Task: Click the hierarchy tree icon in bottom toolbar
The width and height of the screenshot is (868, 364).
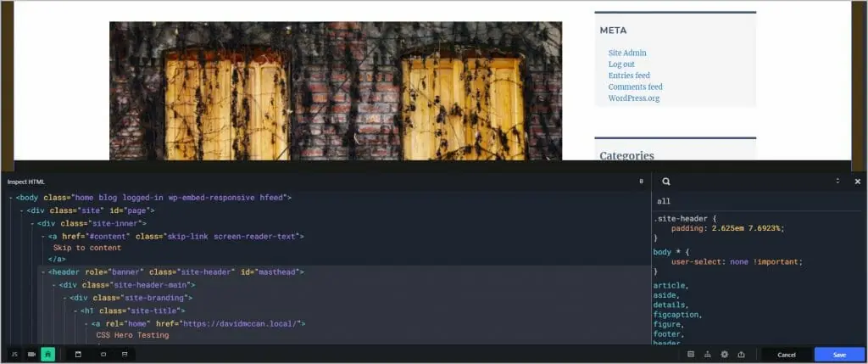Action: coord(708,355)
